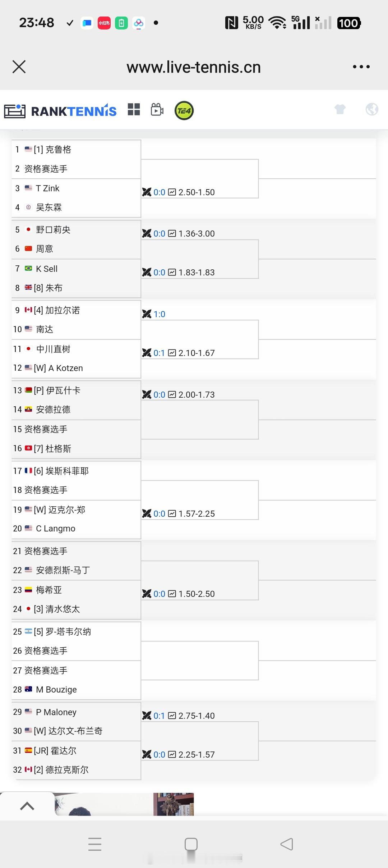Screen dimensions: 388x868
Task: Open the thumbnail image at the bottom of the page
Action: tap(124, 804)
